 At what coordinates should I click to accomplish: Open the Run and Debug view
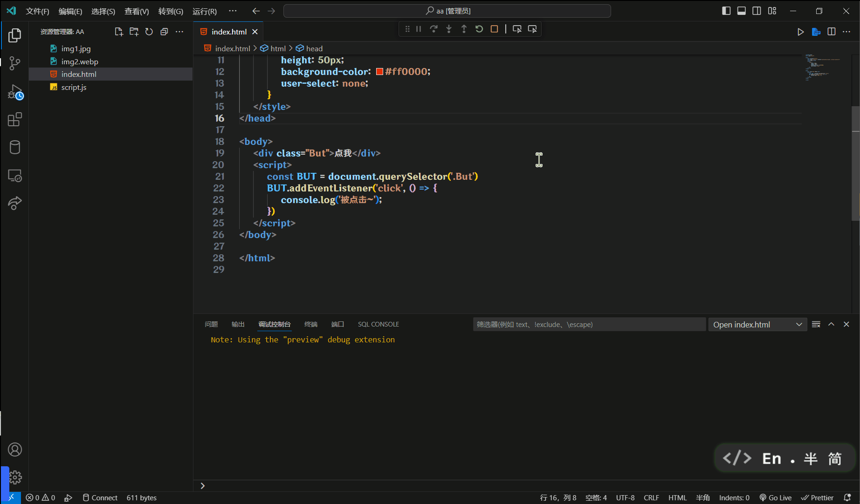point(15,92)
